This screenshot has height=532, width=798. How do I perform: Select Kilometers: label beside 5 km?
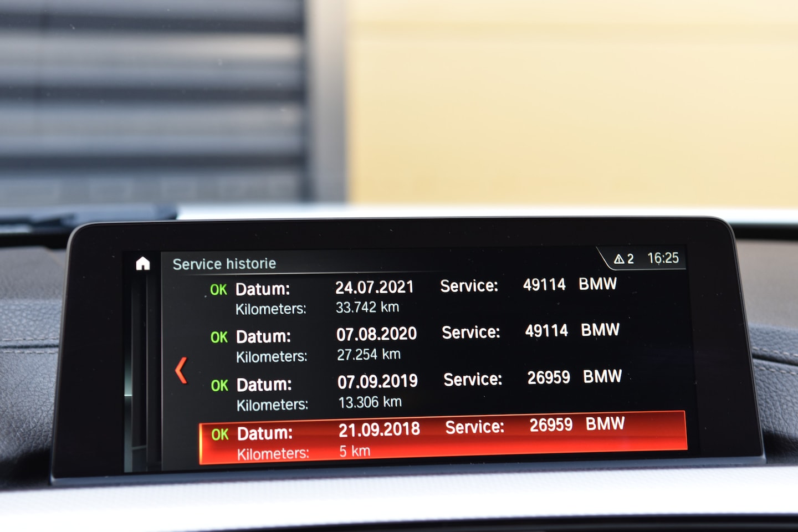pyautogui.click(x=273, y=454)
